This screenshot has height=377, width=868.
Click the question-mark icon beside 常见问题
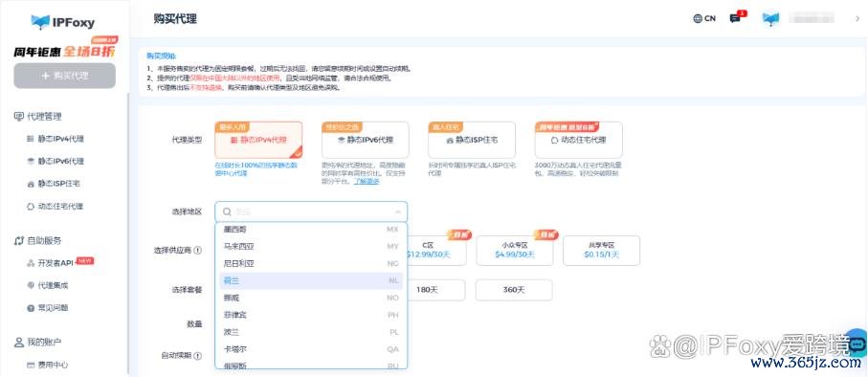31,307
